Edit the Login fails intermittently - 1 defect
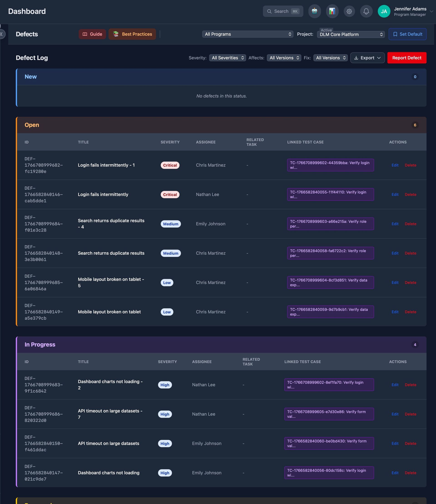This screenshot has width=436, height=504. [395, 165]
